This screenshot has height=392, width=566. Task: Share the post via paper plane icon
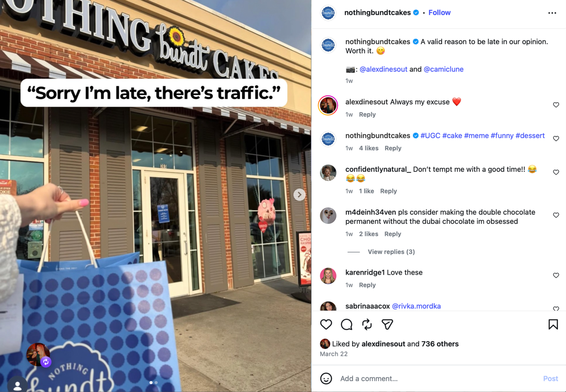387,324
